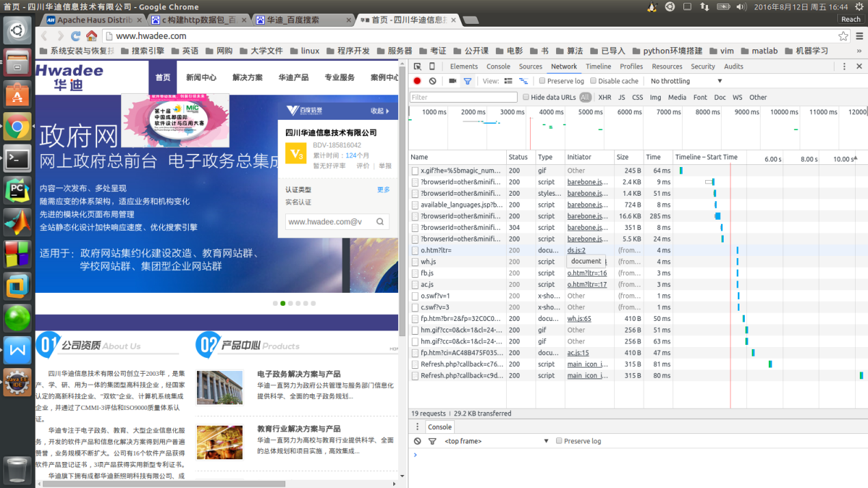The width and height of the screenshot is (868, 488).
Task: Click the 更多 link under 认证类型
Action: 383,190
